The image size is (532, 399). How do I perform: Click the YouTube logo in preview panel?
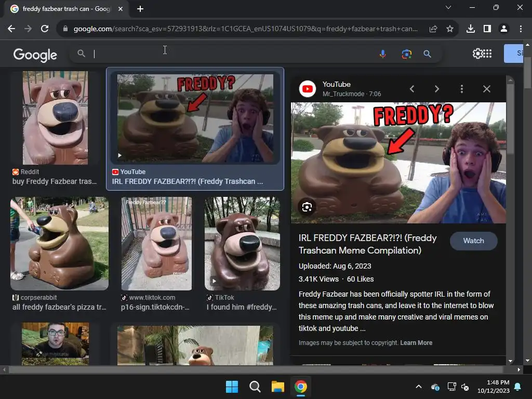coord(308,89)
